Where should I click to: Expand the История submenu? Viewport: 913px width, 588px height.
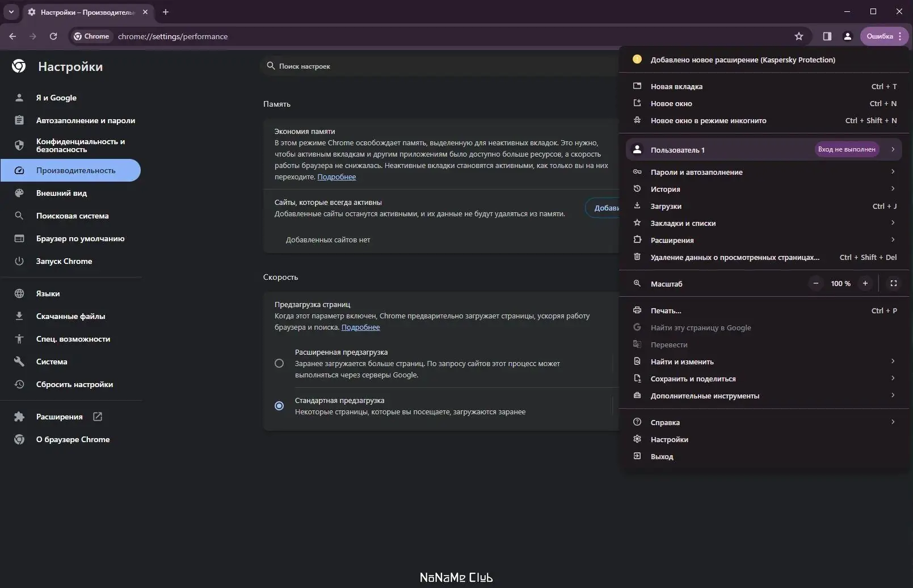(x=893, y=189)
